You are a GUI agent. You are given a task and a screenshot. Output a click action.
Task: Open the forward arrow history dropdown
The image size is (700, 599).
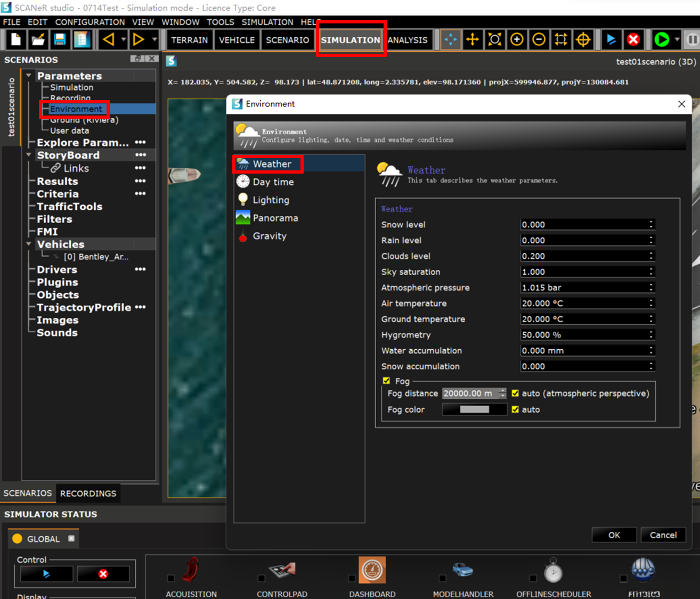click(x=154, y=39)
